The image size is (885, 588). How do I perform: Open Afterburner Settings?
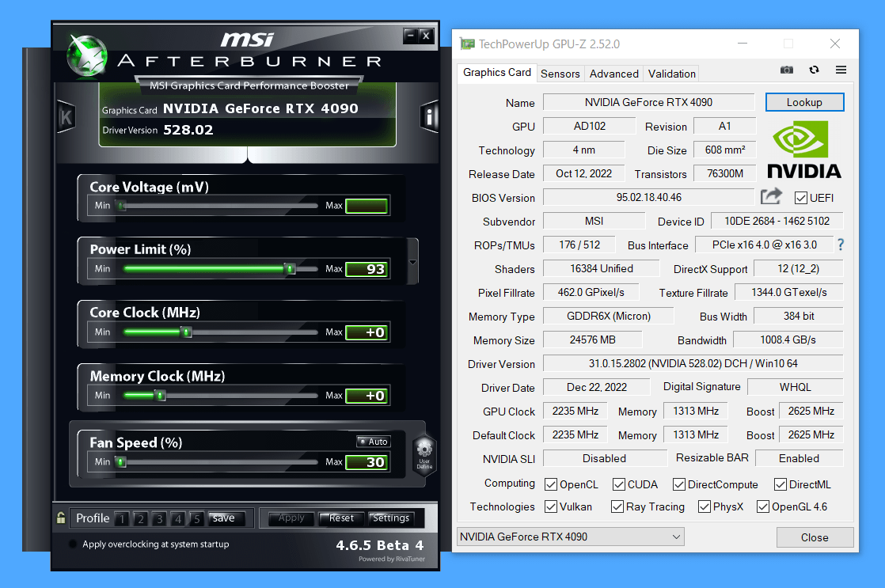pyautogui.click(x=391, y=518)
